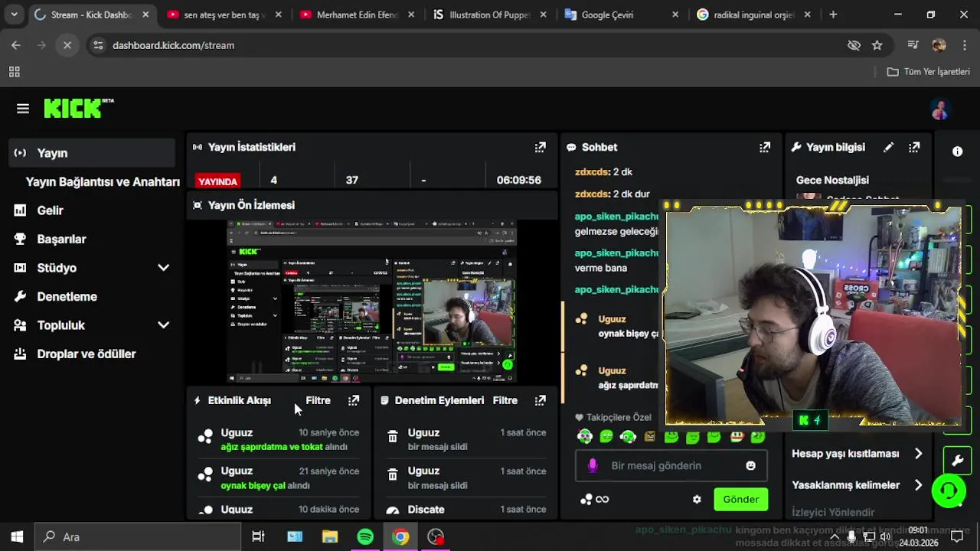Click the 'zdxcds: 2 dk dur' chat message
The height and width of the screenshot is (551, 980).
coord(612,194)
